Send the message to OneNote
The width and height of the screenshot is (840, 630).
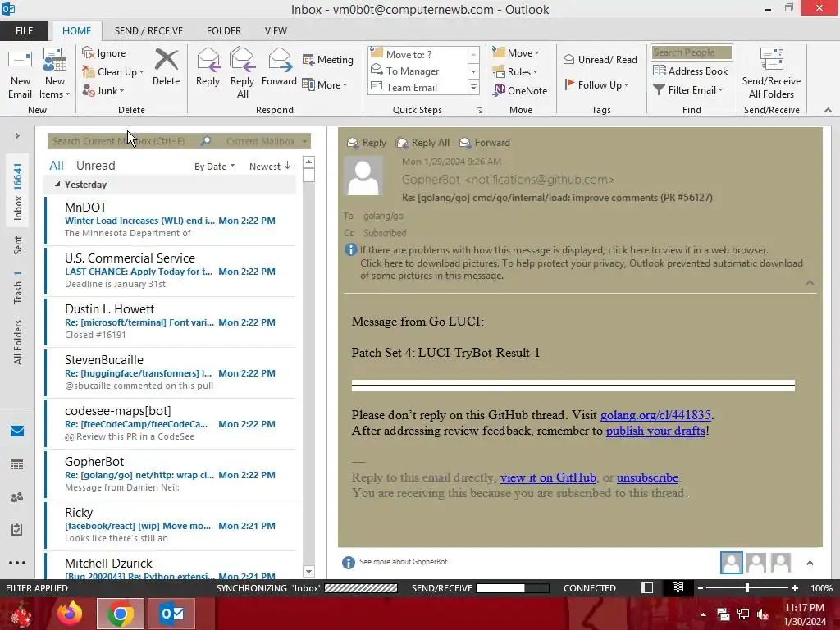click(x=520, y=90)
